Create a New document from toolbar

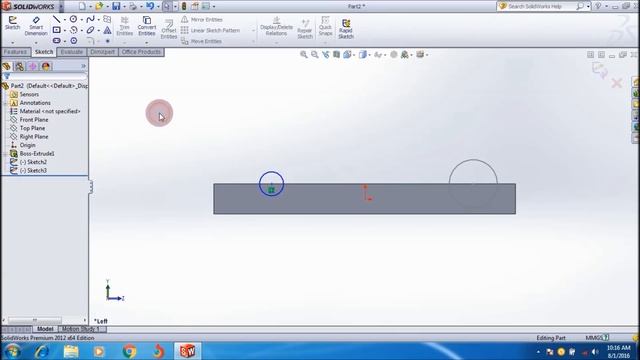[82, 6]
